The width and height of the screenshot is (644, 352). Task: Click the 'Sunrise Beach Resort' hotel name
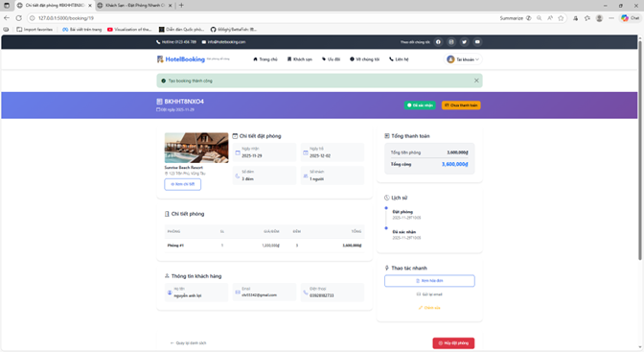[x=184, y=167]
